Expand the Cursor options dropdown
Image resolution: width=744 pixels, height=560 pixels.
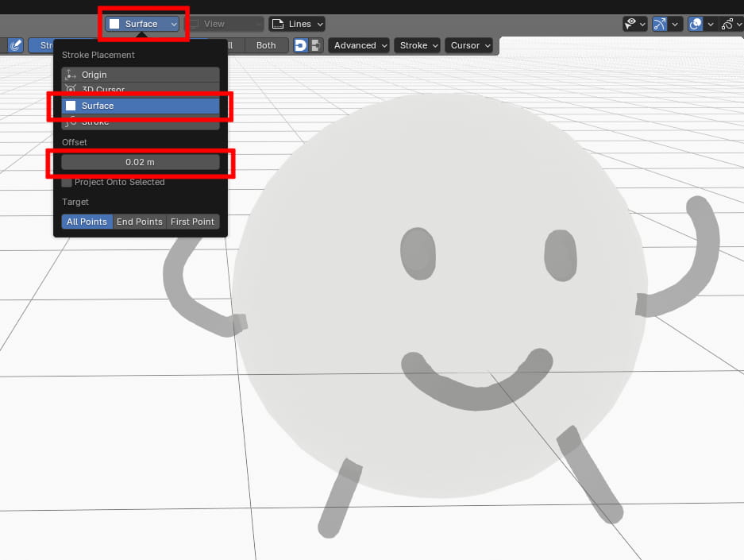[x=468, y=45]
